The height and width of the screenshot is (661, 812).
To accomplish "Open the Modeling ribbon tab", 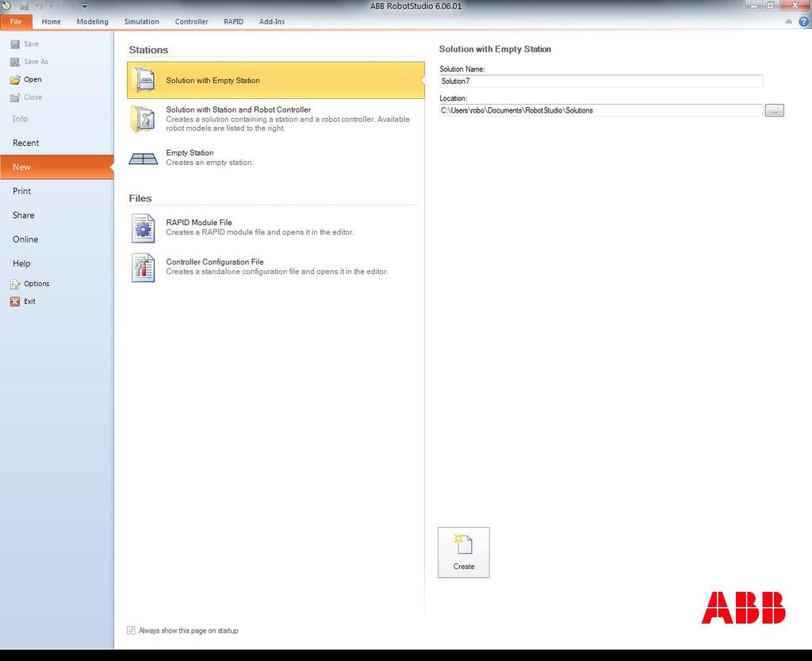I will coord(92,21).
